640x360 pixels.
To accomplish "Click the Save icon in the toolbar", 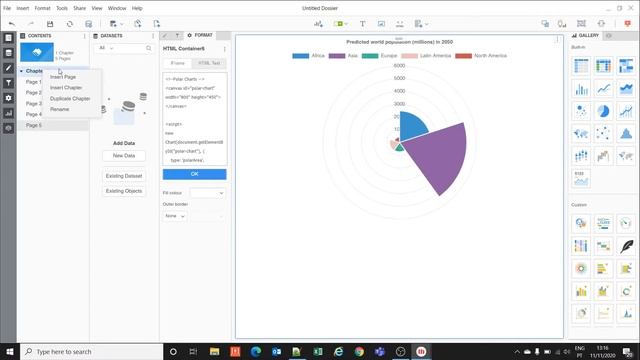I will pyautogui.click(x=50, y=24).
